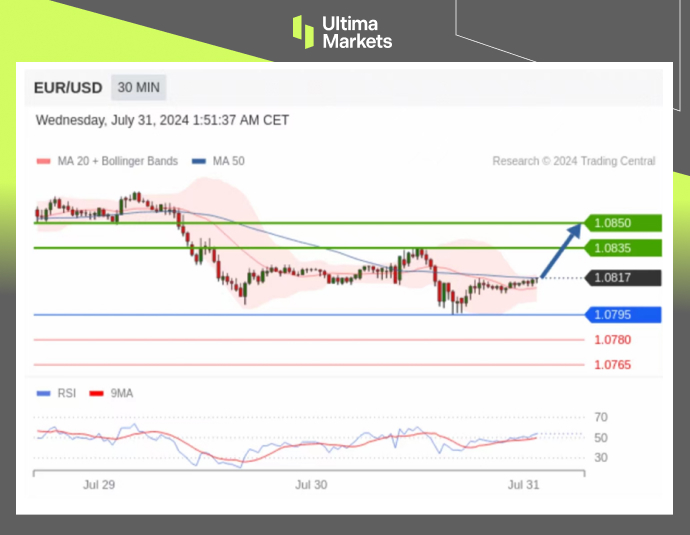Click the Ultima Markets brand text
Image resolution: width=690 pixels, height=535 pixels.
pos(356,31)
